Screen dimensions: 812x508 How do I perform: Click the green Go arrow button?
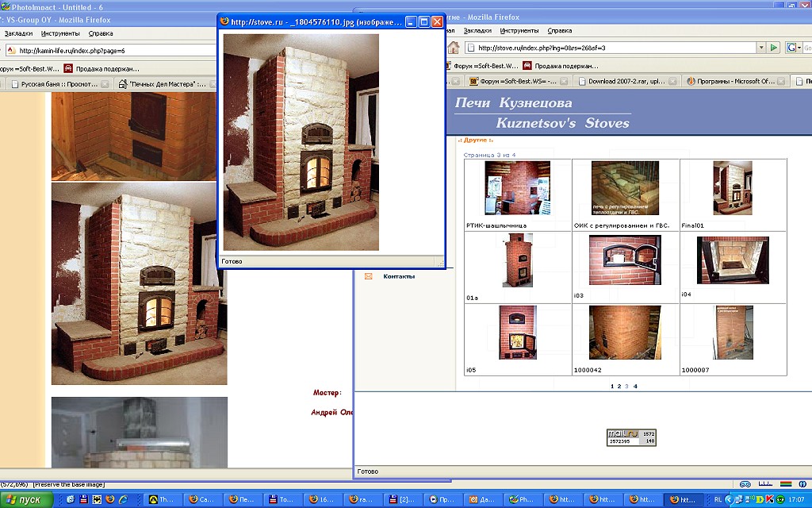coord(774,48)
